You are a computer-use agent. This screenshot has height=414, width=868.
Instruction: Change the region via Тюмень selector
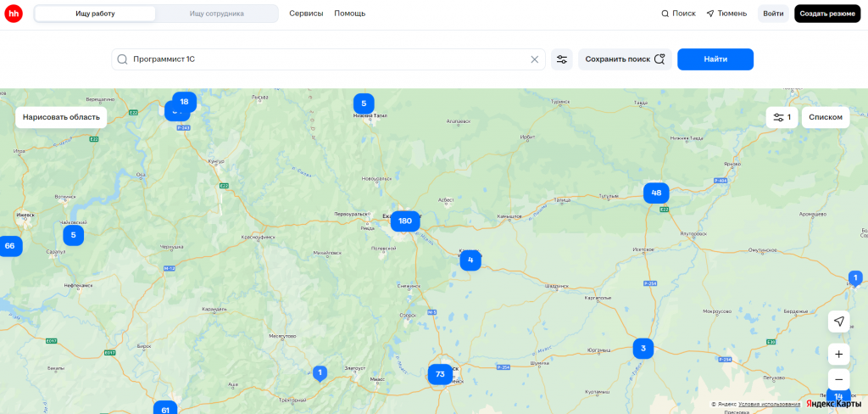click(726, 14)
